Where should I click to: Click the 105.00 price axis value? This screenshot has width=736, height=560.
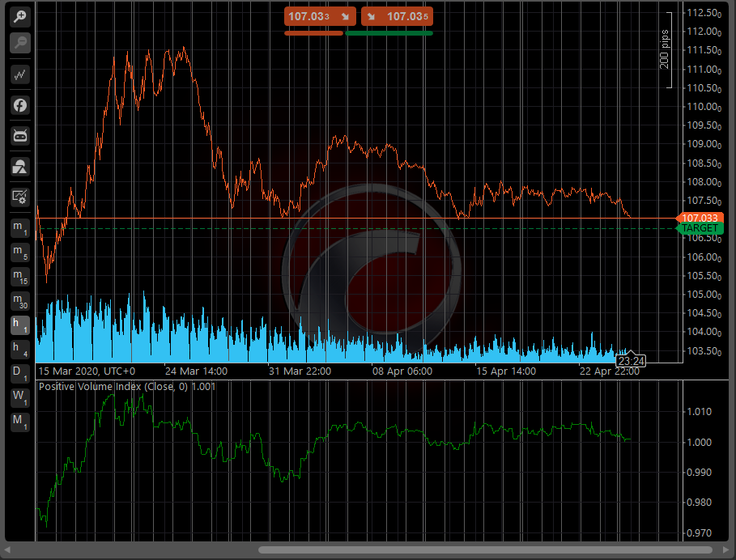704,295
